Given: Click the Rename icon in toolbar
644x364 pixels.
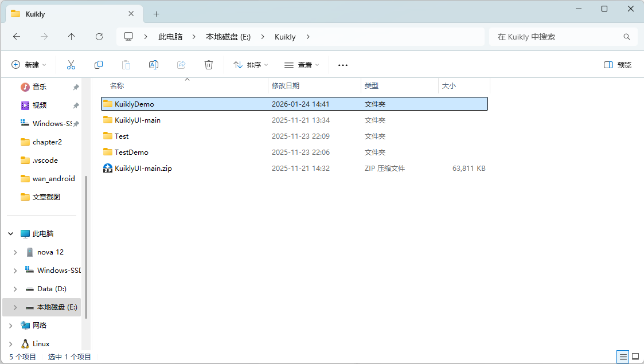Looking at the screenshot, I should pyautogui.click(x=154, y=65).
